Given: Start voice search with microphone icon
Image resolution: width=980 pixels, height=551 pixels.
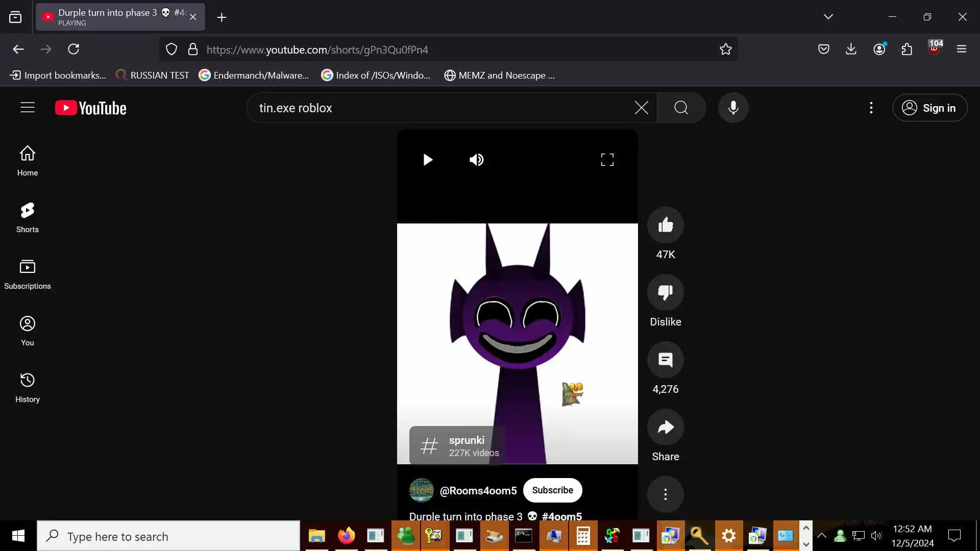Looking at the screenshot, I should pos(733,108).
